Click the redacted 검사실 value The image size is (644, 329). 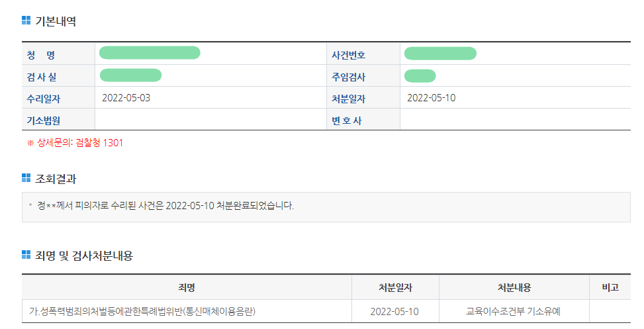131,75
